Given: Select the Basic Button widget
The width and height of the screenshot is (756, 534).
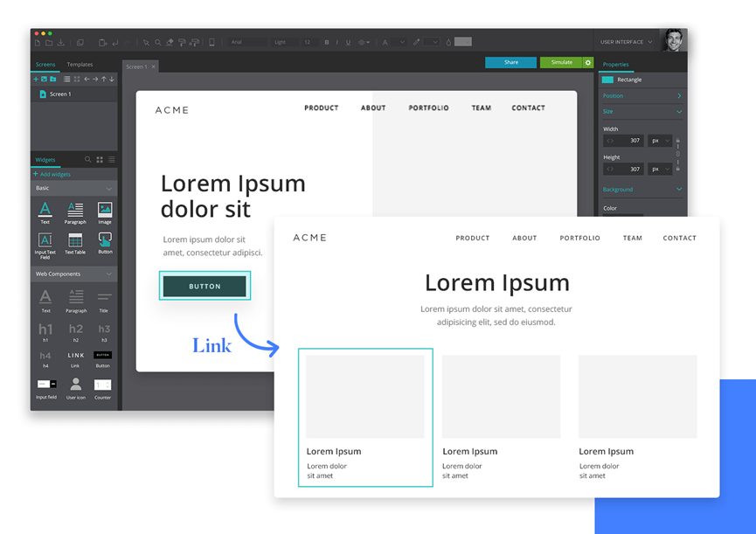Looking at the screenshot, I should pyautogui.click(x=105, y=243).
